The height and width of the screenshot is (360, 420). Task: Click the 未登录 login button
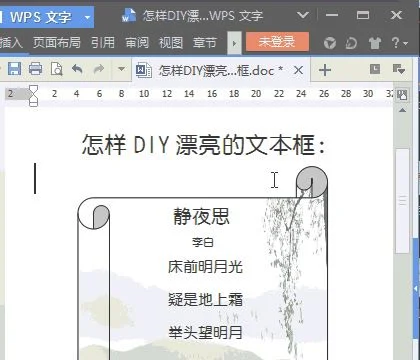[x=277, y=42]
